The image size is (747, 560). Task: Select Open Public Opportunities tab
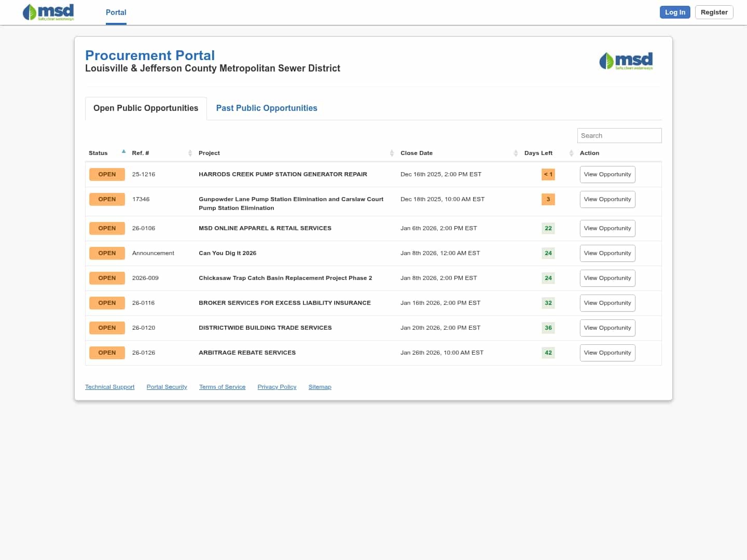pos(146,108)
